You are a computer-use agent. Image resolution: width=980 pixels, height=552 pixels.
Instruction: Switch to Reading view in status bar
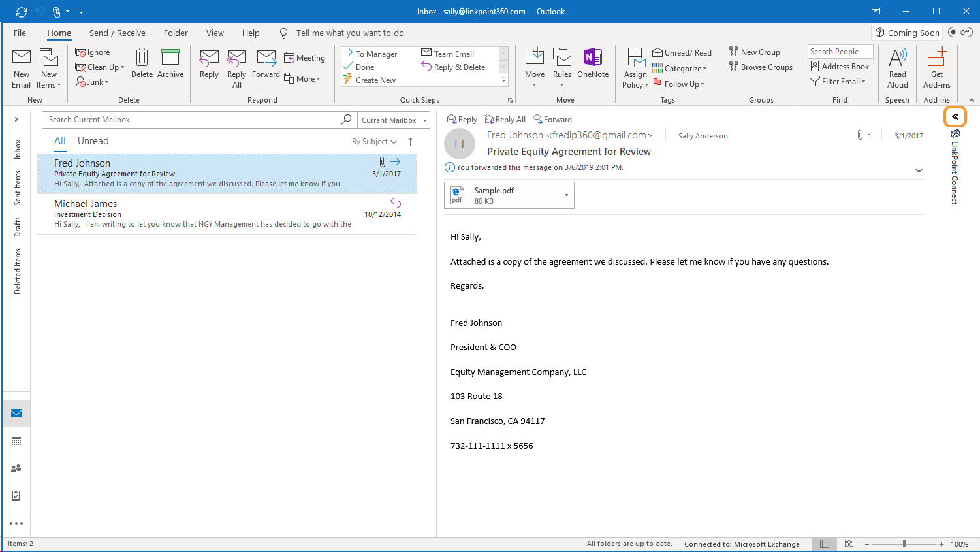[x=849, y=544]
